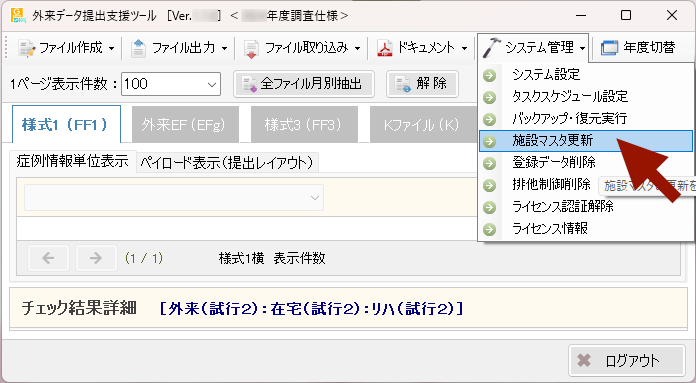Click the 全ファイル月別抽出 button icon

tap(249, 84)
